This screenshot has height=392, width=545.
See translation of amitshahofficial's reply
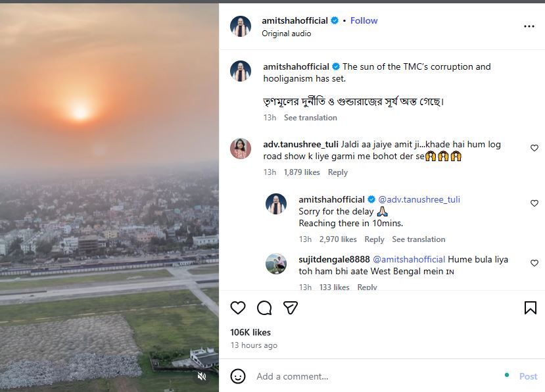[x=419, y=239]
